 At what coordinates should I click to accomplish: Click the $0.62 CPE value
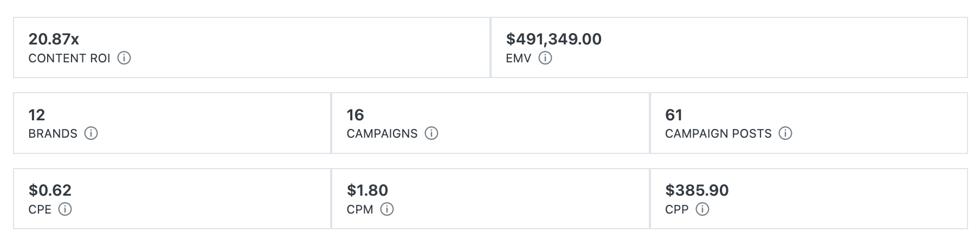50,190
